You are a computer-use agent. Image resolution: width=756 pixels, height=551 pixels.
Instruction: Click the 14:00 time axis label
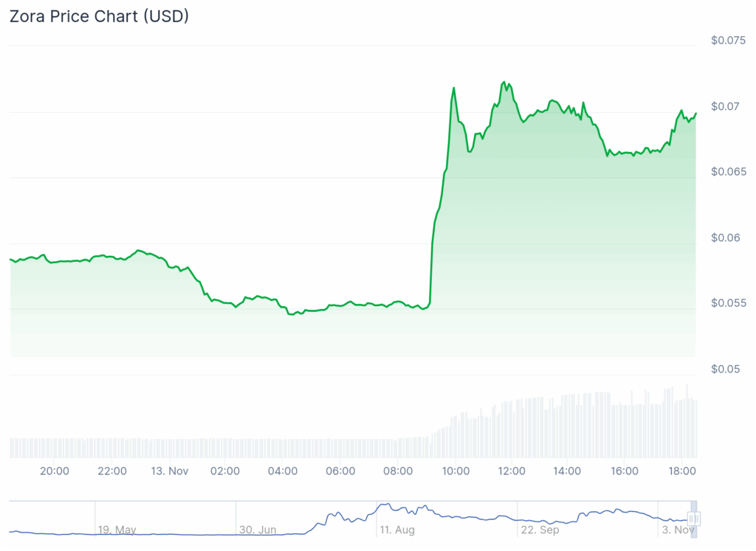point(567,471)
